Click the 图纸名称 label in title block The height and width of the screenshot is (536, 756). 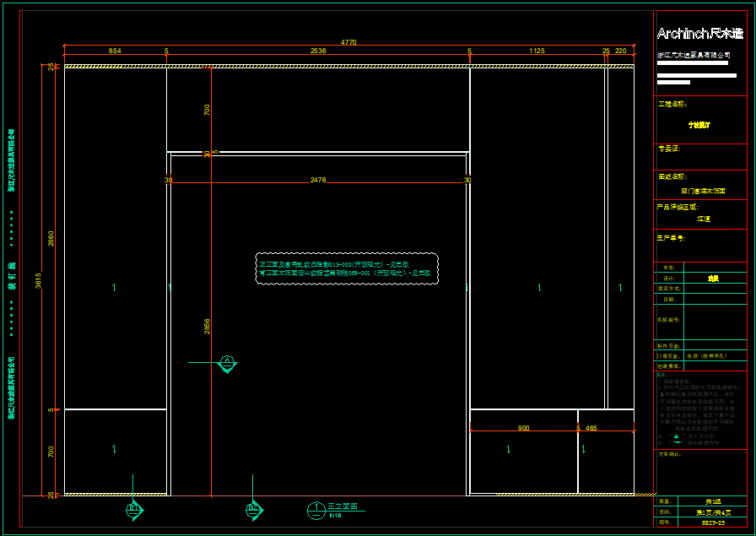672,177
